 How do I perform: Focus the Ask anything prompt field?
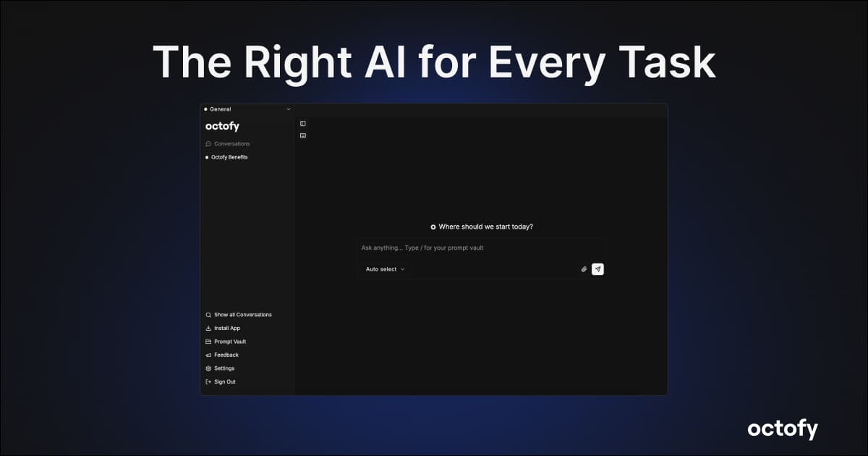pos(480,248)
